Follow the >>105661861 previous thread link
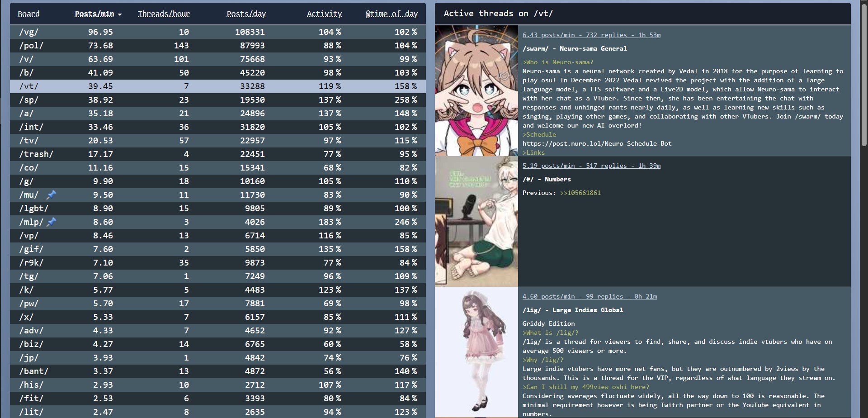This screenshot has width=868, height=418. pyautogui.click(x=580, y=193)
